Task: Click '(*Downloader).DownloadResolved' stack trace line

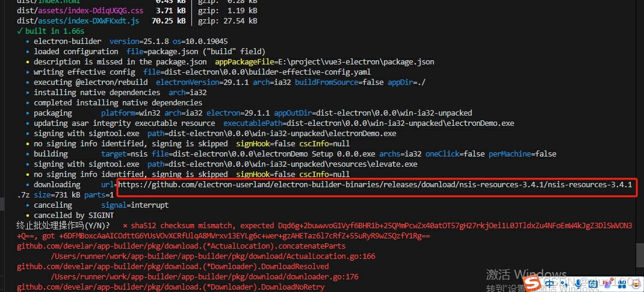Action: [x=173, y=267]
